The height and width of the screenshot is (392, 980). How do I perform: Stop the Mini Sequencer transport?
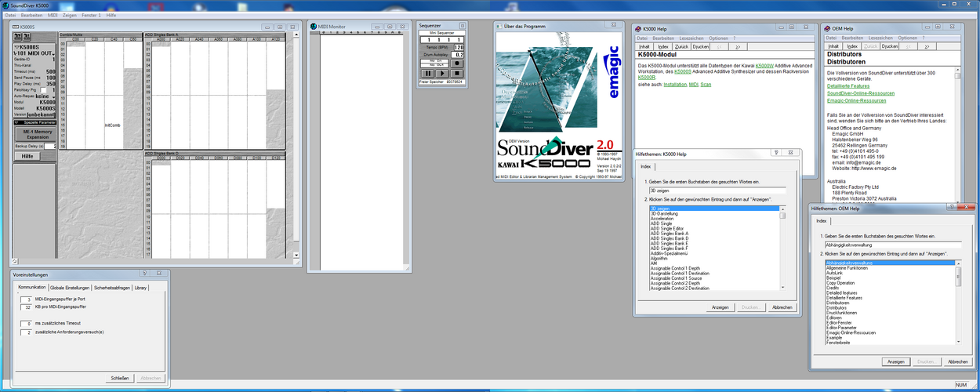(456, 74)
